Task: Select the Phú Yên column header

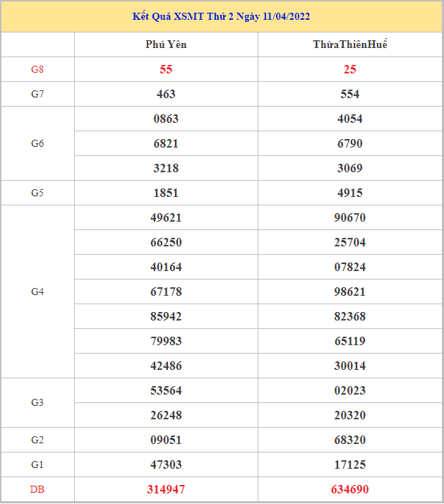Action: coord(166,44)
